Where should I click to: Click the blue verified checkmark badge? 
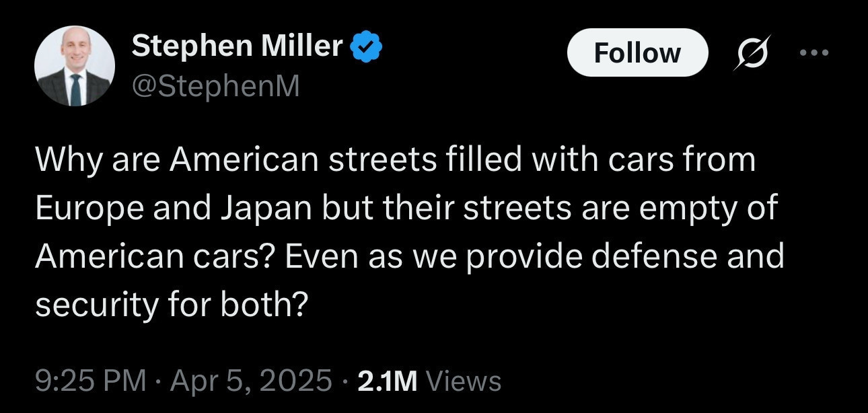(367, 47)
